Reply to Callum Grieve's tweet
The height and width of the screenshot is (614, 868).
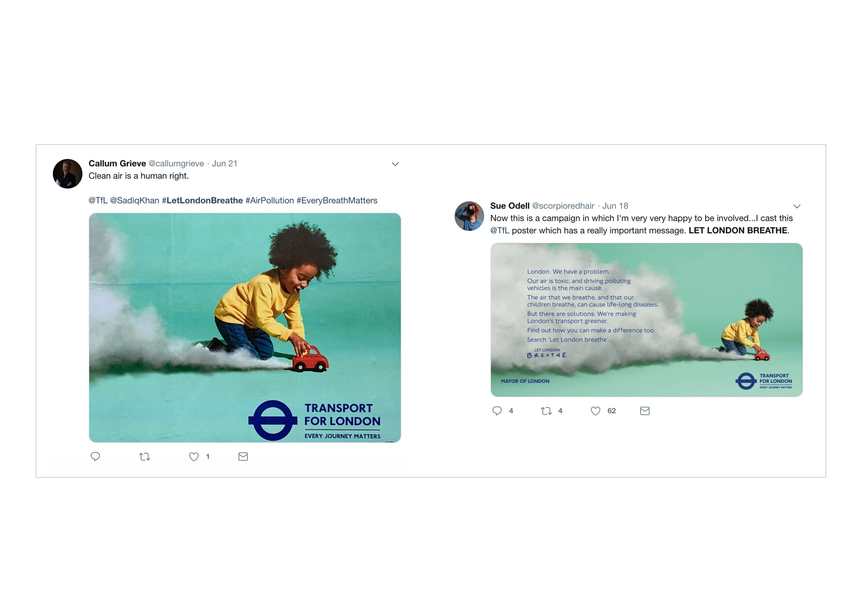[x=95, y=456]
